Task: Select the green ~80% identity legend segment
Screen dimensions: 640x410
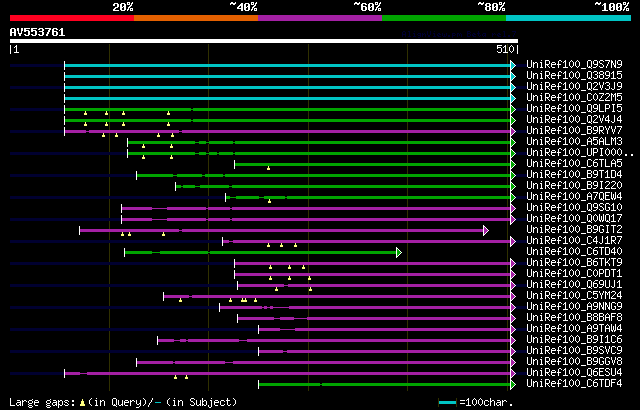Action: 444,18
